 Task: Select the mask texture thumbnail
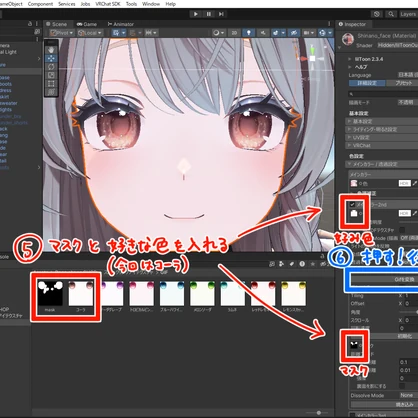click(50, 294)
